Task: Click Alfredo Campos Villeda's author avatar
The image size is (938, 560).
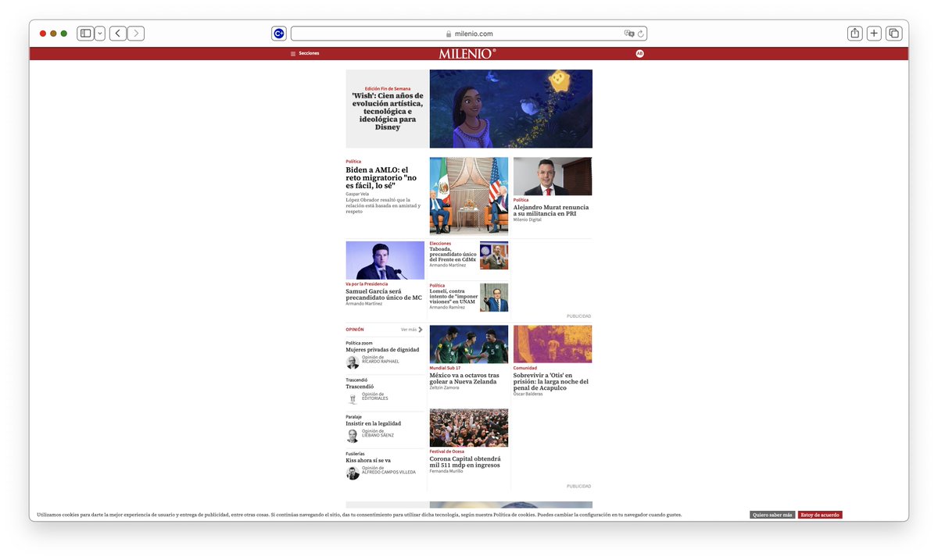Action: point(353,473)
